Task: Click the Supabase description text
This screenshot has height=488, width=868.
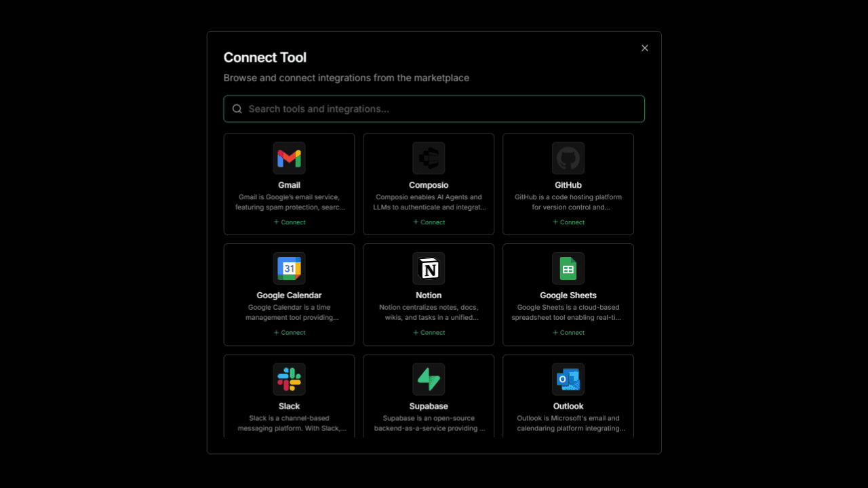Action: (429, 423)
